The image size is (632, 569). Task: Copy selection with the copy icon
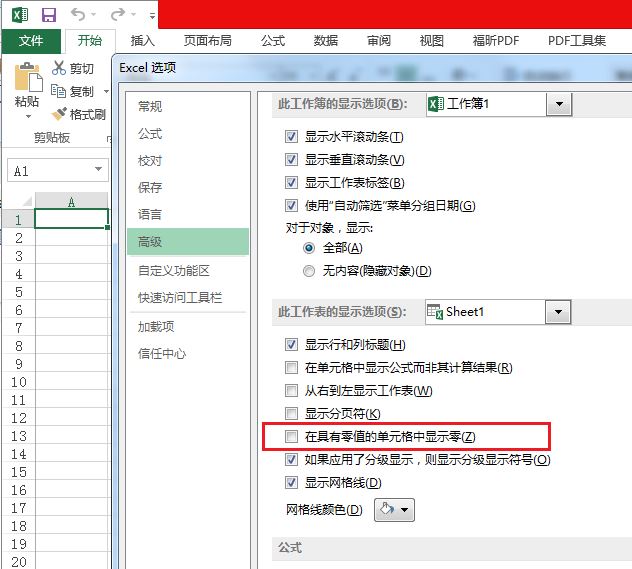pyautogui.click(x=58, y=91)
